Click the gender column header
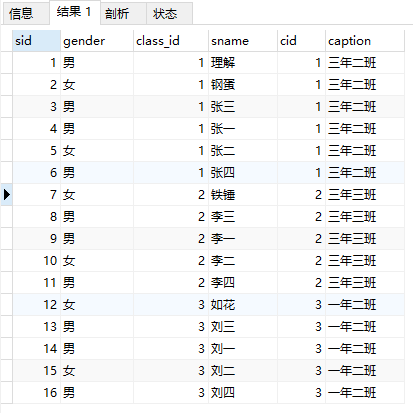Image resolution: width=413 pixels, height=413 pixels. [97, 41]
